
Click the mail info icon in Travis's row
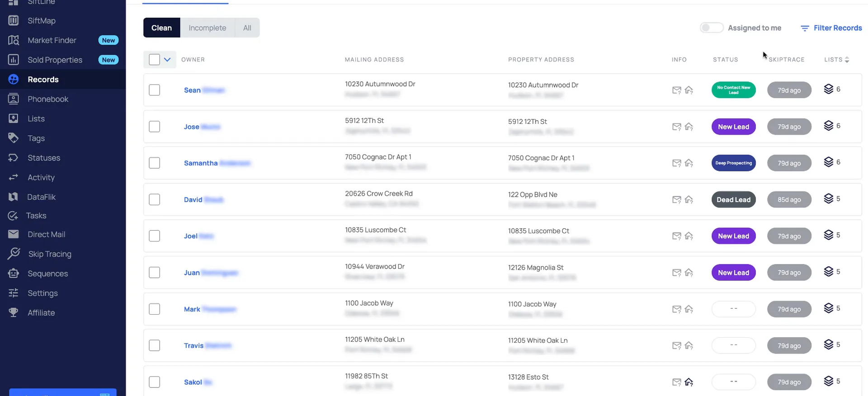676,346
